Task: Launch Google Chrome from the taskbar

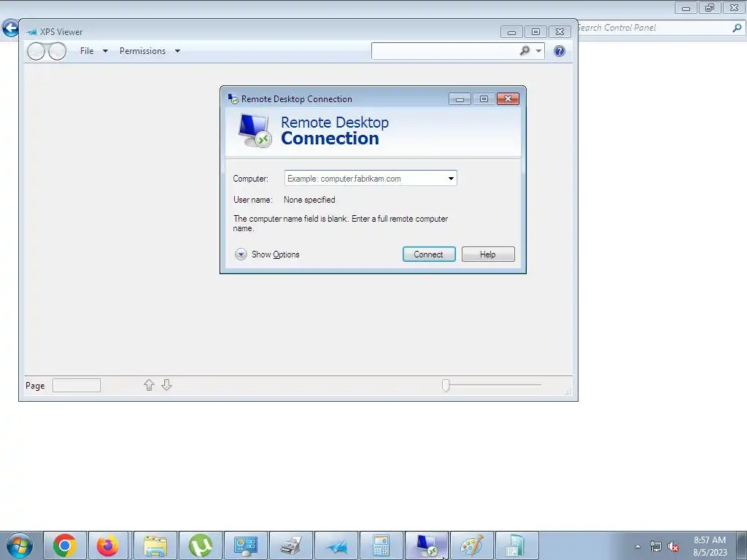Action: coord(65,545)
